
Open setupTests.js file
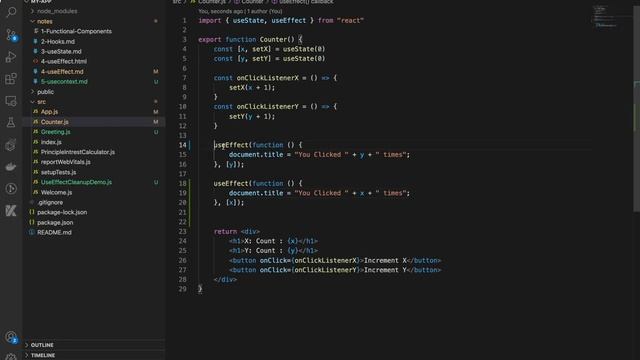click(x=58, y=172)
